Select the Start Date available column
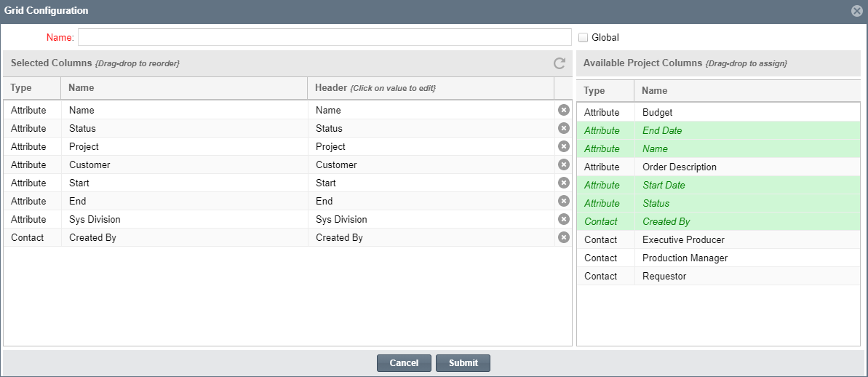 point(719,186)
